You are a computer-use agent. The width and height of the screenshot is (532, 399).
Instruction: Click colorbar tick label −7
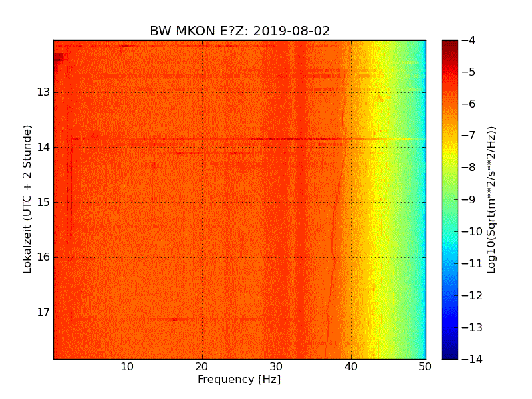pyautogui.click(x=469, y=136)
